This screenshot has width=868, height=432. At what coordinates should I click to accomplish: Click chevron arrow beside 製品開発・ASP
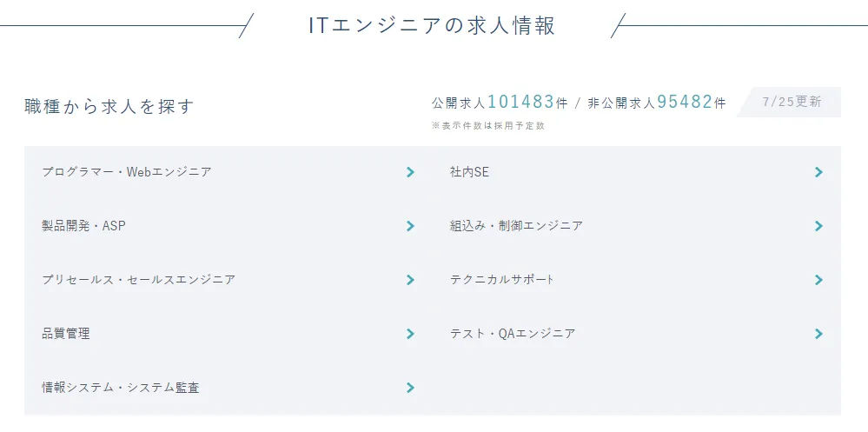click(x=410, y=226)
